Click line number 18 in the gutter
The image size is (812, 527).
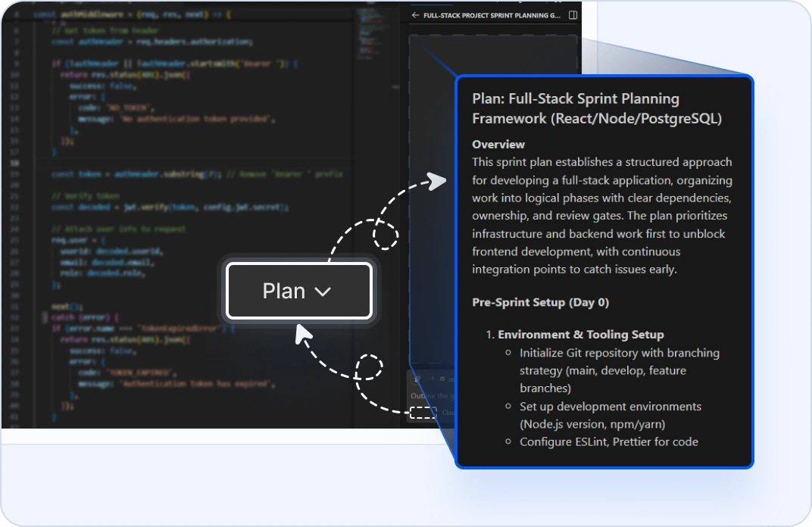pos(17,163)
